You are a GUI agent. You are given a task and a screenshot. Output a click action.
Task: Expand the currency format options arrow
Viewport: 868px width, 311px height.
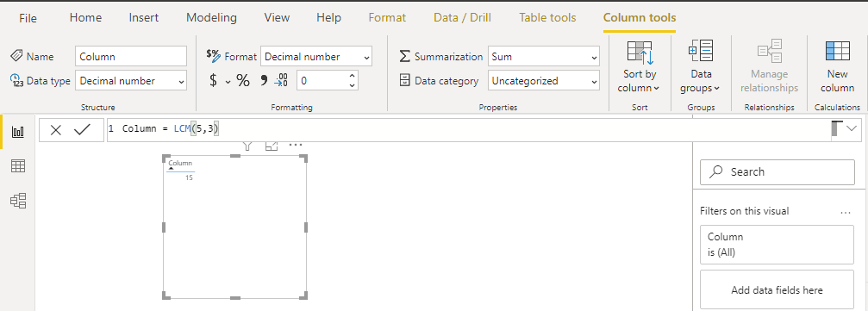click(228, 82)
